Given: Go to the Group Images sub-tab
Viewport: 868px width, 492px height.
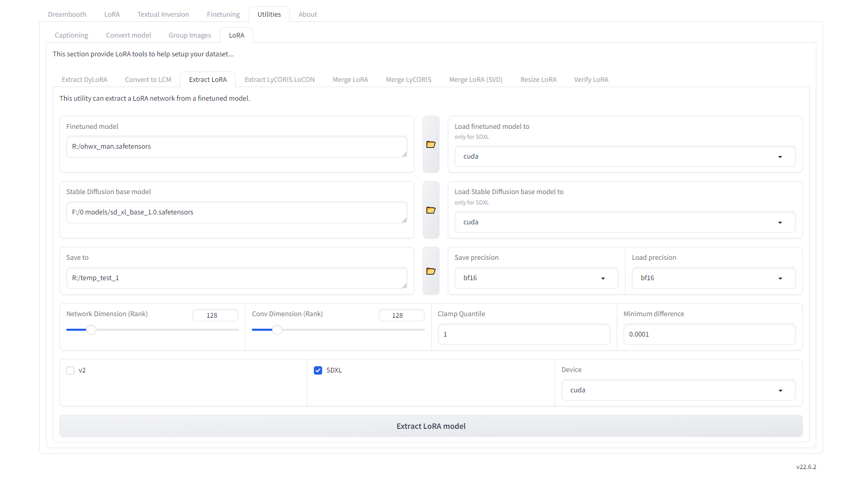Looking at the screenshot, I should click(x=190, y=35).
